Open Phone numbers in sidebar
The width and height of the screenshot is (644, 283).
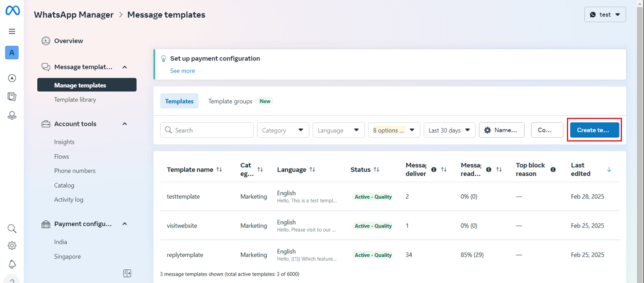(x=75, y=171)
